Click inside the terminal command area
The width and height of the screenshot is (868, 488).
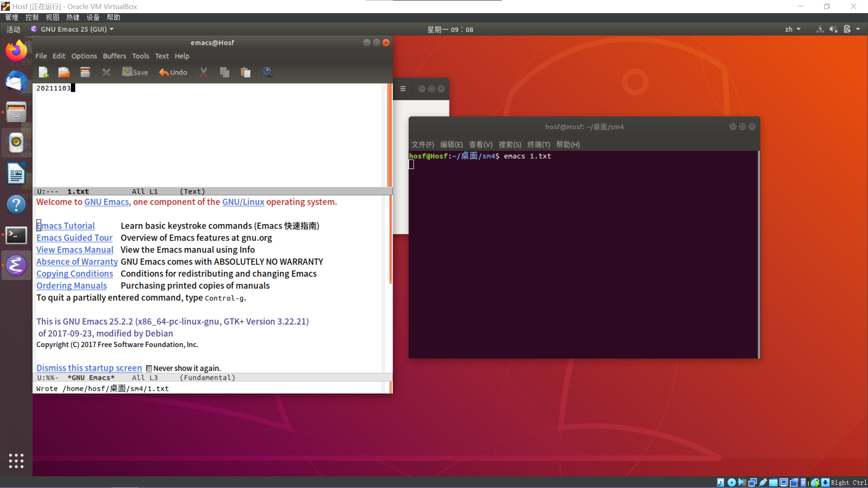[583, 254]
